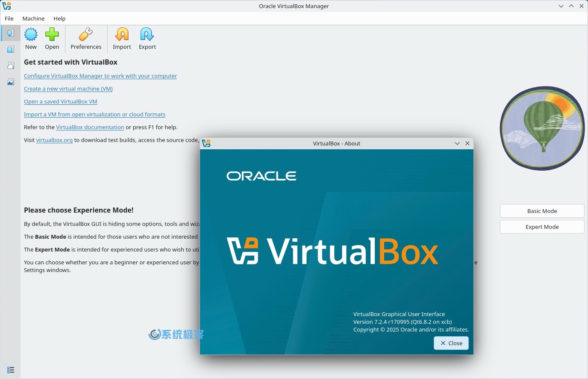
Task: Click the green plus Open icon
Action: pyautogui.click(x=52, y=35)
